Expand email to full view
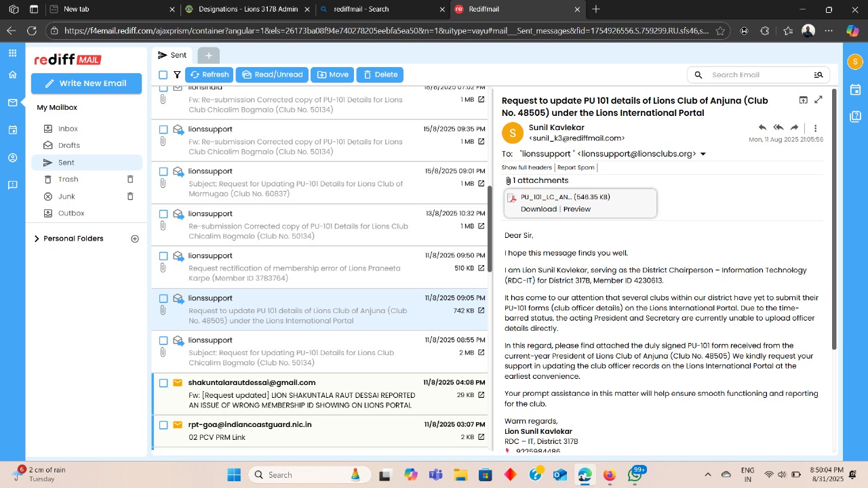868x488 pixels. coord(818,100)
